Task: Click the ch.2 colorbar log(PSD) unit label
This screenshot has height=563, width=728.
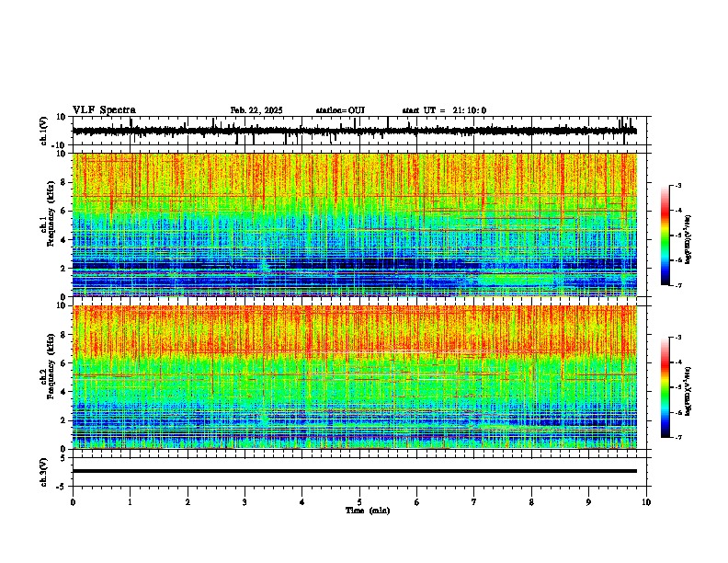Action: coord(688,391)
